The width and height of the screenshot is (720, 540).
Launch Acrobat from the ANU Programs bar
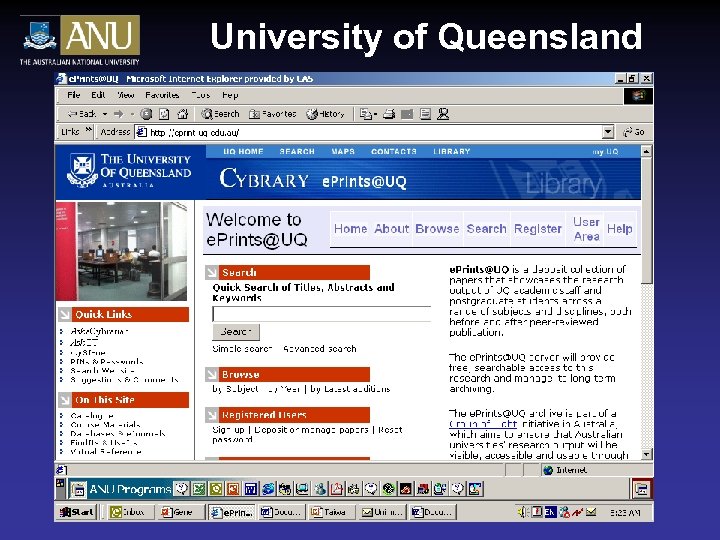click(x=337, y=489)
